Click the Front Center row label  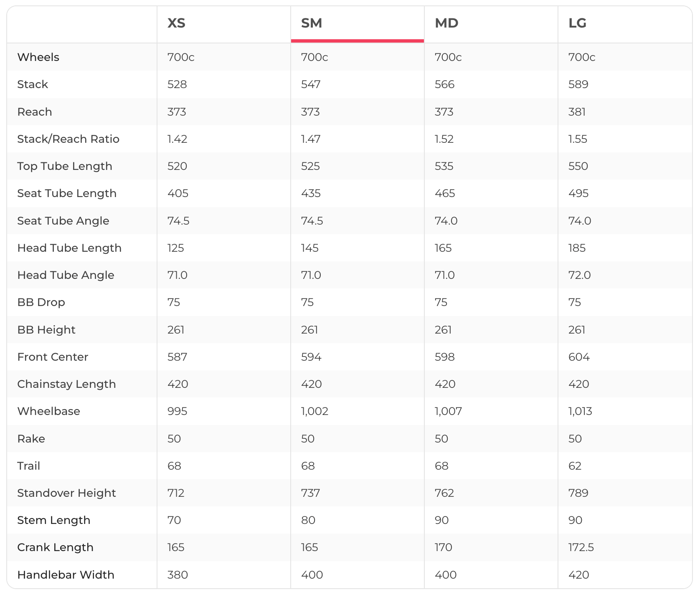[x=53, y=357]
